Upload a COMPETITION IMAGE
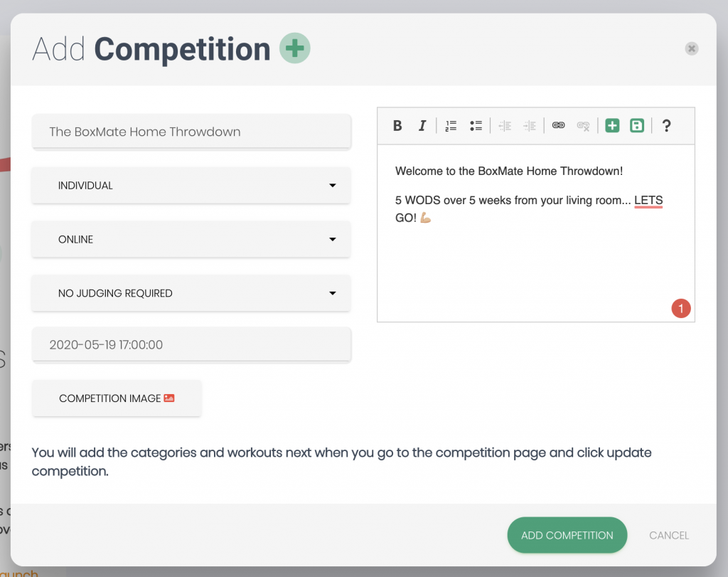This screenshot has height=577, width=728. pos(117,398)
